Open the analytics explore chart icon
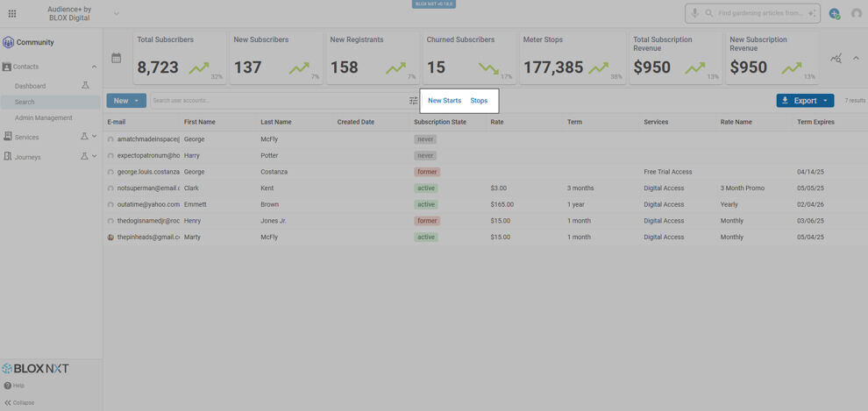 click(836, 59)
